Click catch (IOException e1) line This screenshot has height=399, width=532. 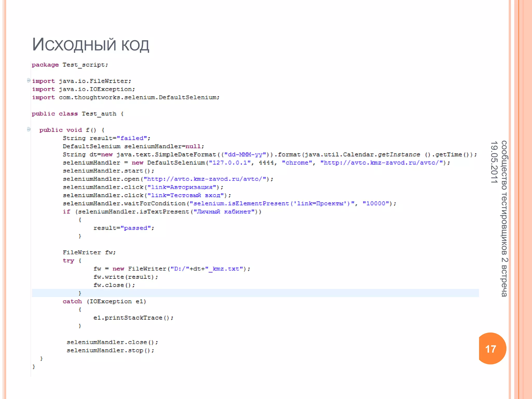point(104,301)
